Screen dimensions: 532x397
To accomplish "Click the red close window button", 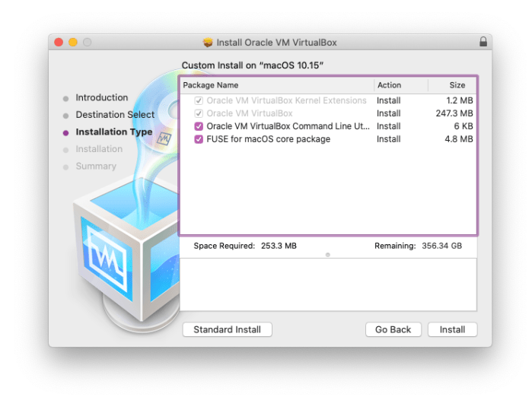I will tap(59, 43).
